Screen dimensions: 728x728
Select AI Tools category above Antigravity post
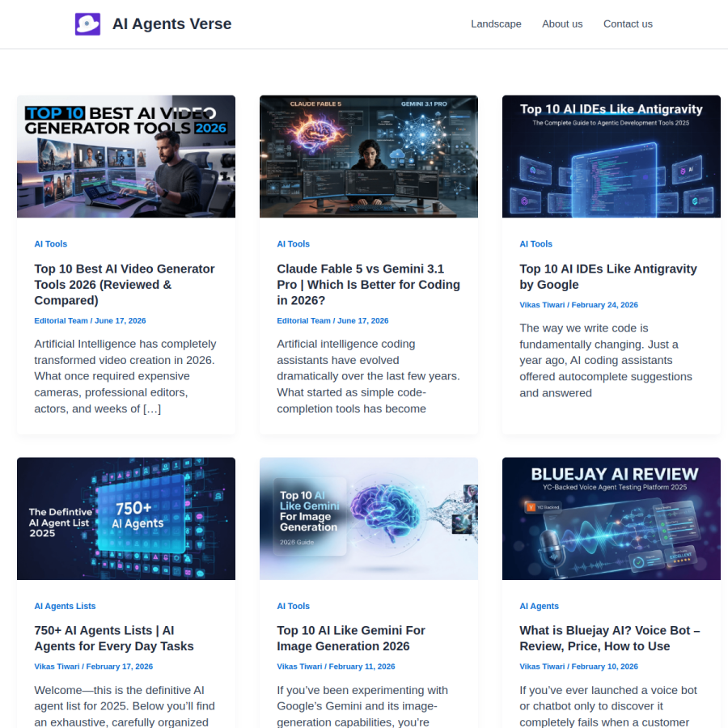(535, 243)
